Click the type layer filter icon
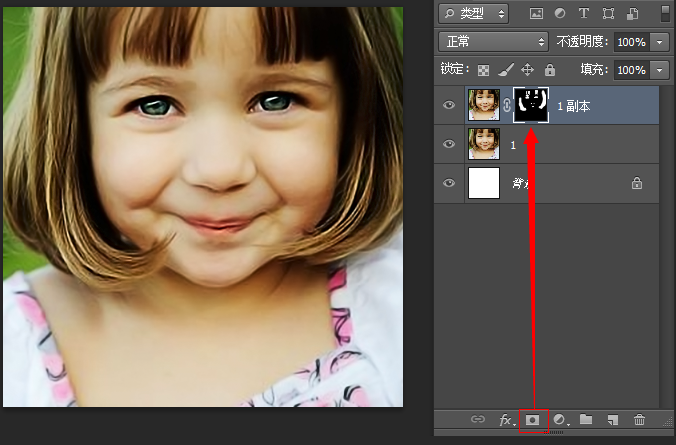Screen dimensions: 676x445 [x=584, y=13]
